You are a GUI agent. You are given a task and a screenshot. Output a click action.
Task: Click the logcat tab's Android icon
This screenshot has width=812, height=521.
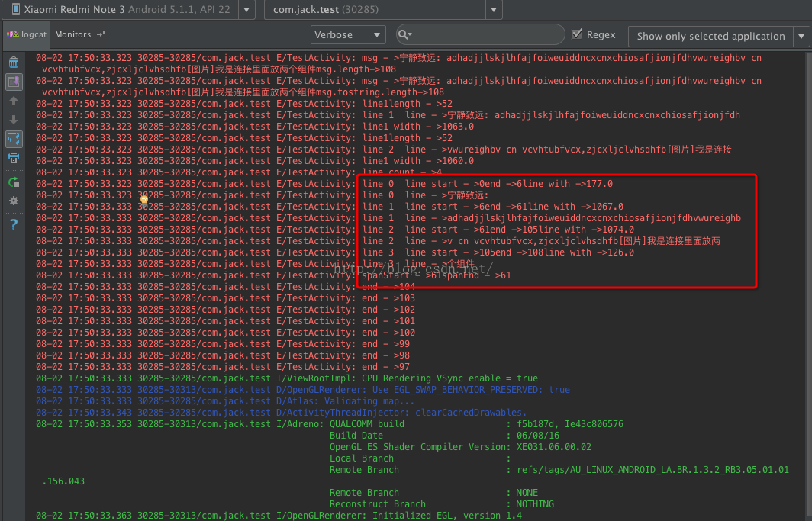[x=12, y=34]
